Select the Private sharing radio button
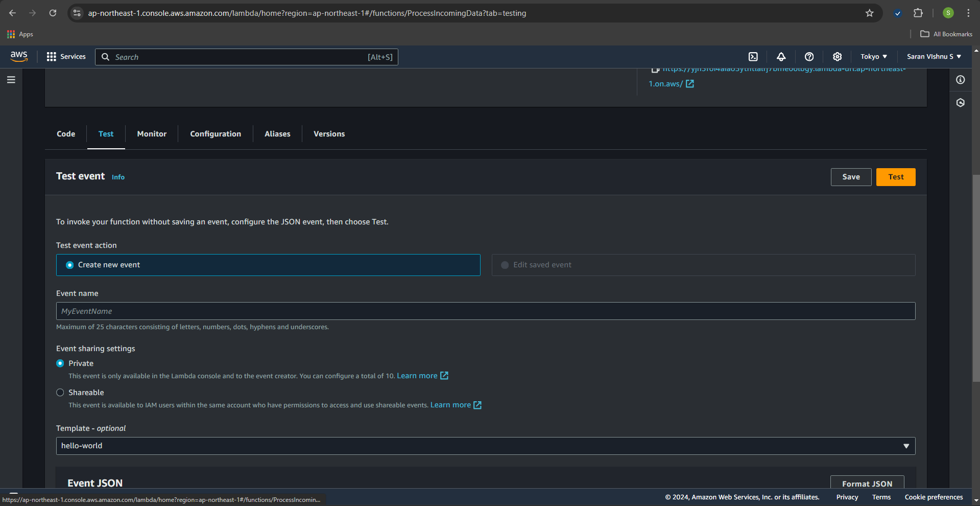This screenshot has height=506, width=980. [60, 363]
